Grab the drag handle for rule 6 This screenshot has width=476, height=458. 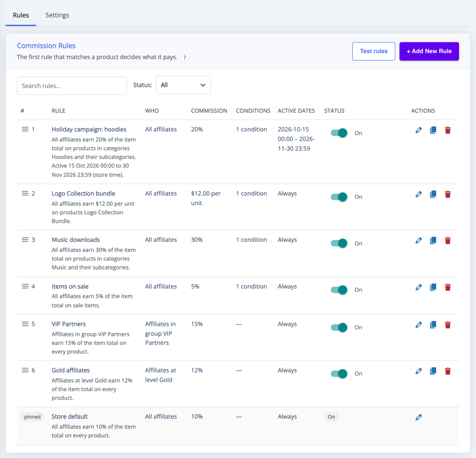[x=25, y=370]
